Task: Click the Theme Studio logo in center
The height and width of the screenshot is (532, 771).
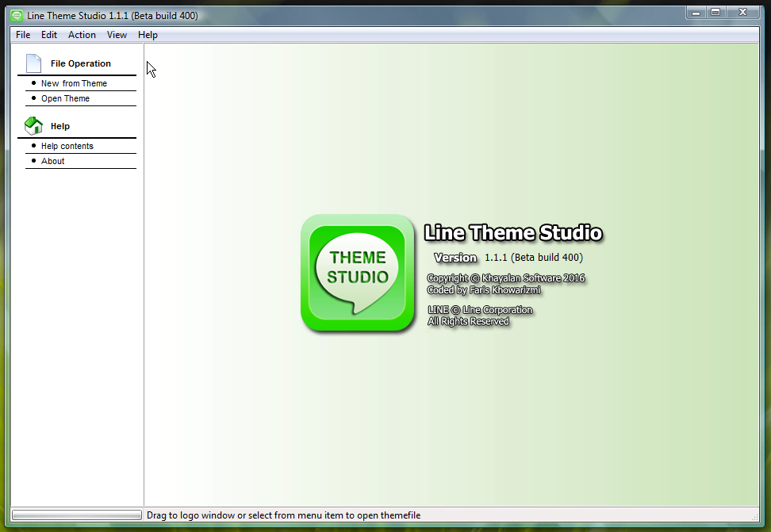Action: (x=358, y=273)
